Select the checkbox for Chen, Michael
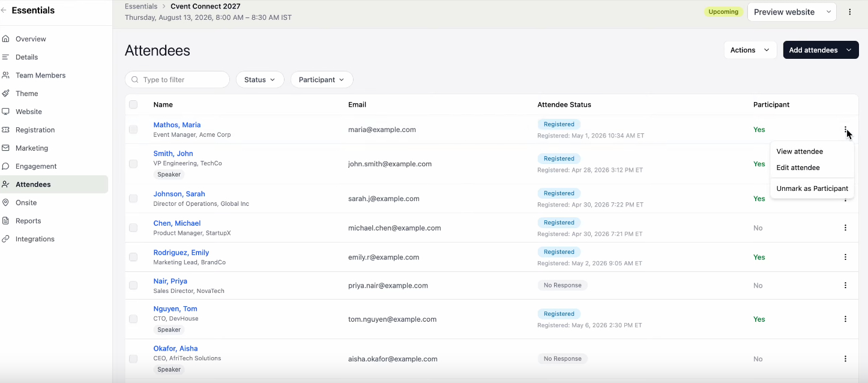 [133, 228]
